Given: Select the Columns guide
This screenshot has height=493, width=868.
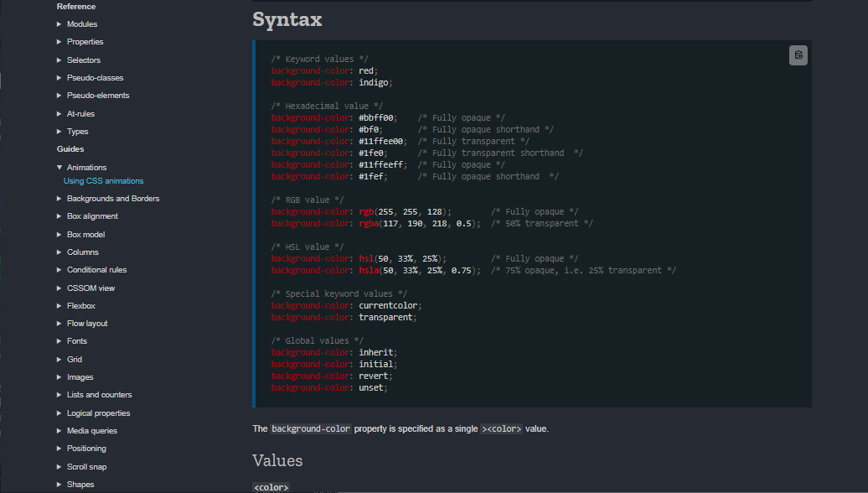Looking at the screenshot, I should point(82,252).
